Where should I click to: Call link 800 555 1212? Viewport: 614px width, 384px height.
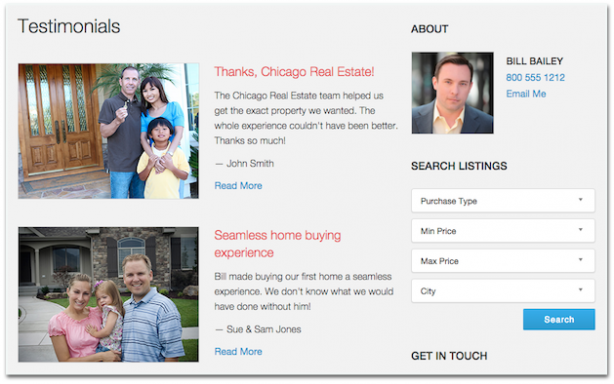pos(535,78)
